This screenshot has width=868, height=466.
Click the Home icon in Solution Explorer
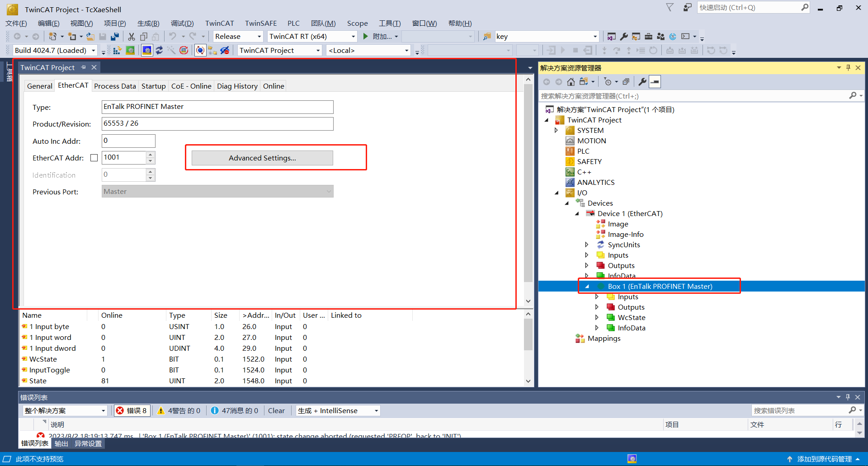point(571,82)
